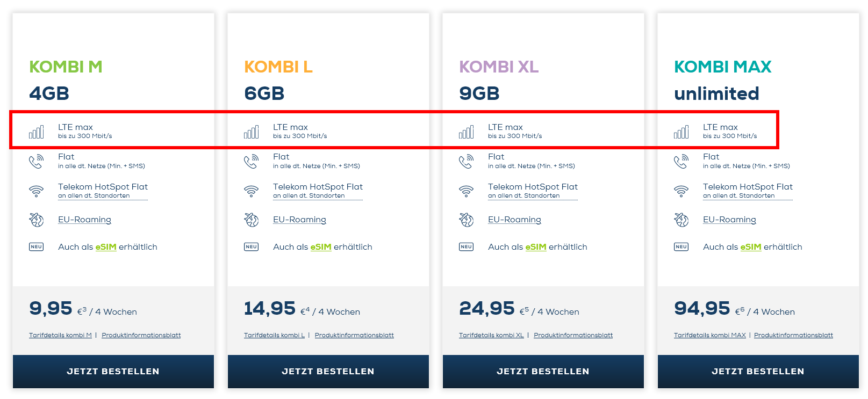This screenshot has height=399, width=868.
Task: Click the phone Flat icon in Kombi M
Action: 36,161
